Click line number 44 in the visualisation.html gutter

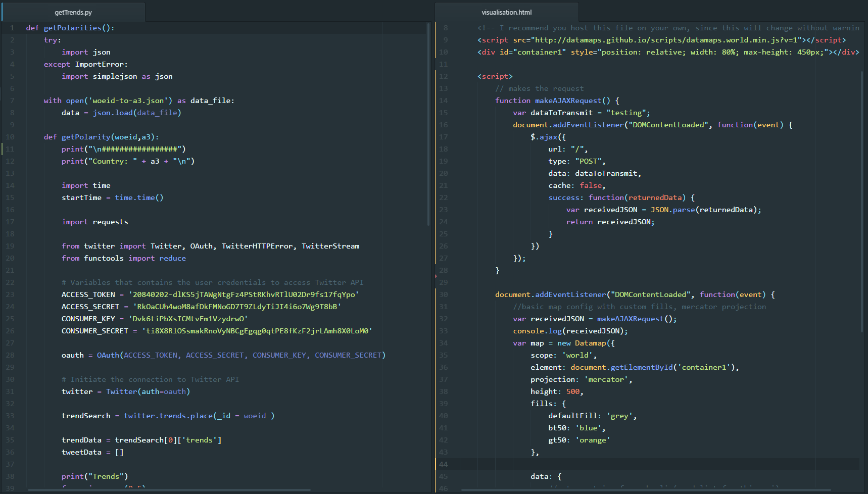(443, 464)
